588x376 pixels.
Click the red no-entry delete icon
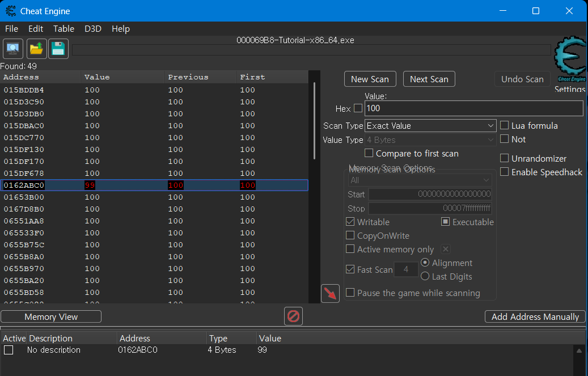click(x=293, y=316)
